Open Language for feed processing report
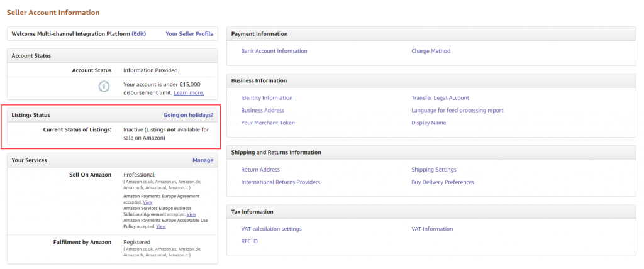644x269 pixels. (457, 110)
